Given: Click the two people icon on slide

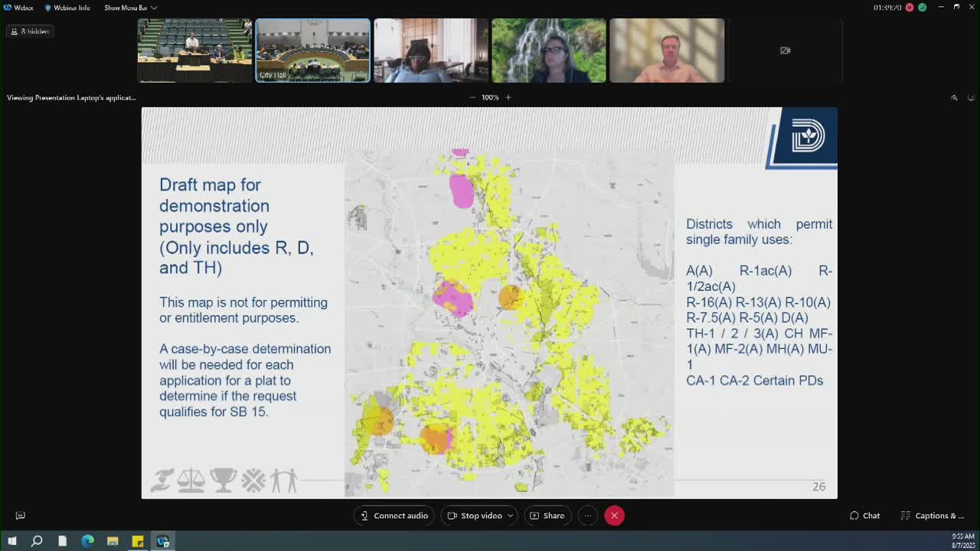Looking at the screenshot, I should click(x=283, y=481).
